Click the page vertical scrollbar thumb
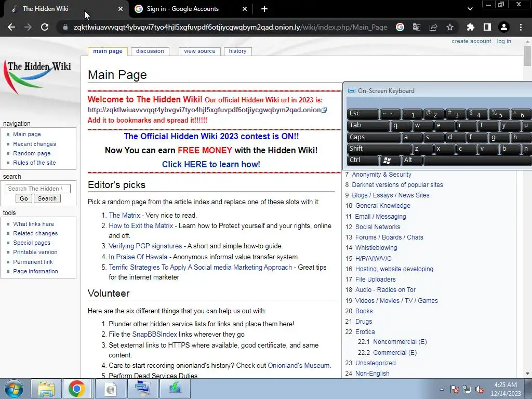 (x=527, y=56)
